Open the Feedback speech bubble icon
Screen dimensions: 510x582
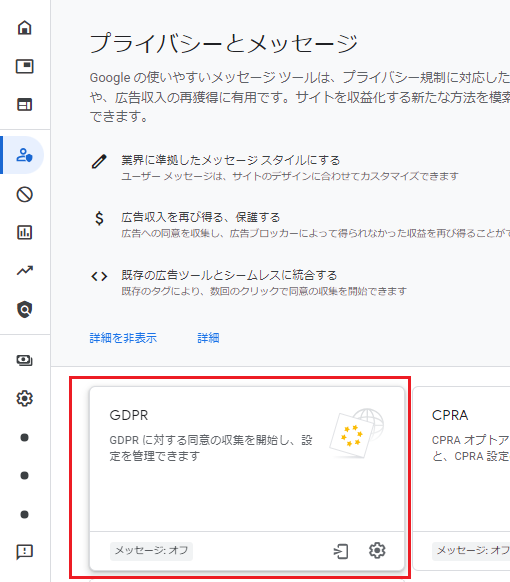[24, 552]
